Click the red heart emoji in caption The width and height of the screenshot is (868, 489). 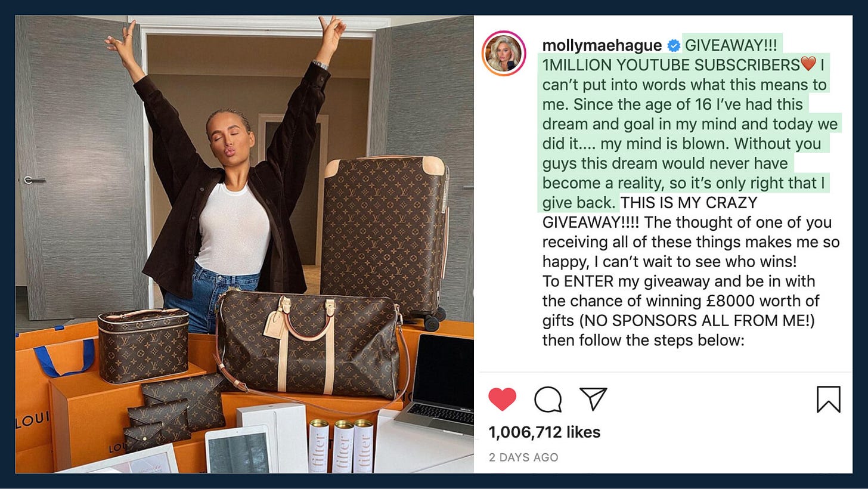[x=808, y=64]
